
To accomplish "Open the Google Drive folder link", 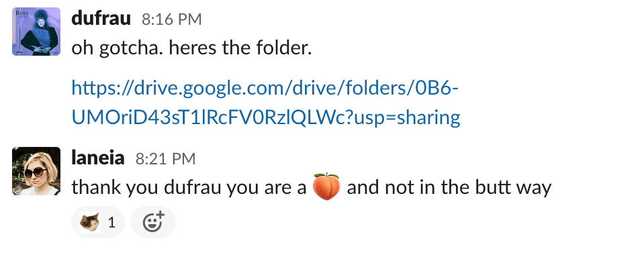I will point(266,103).
